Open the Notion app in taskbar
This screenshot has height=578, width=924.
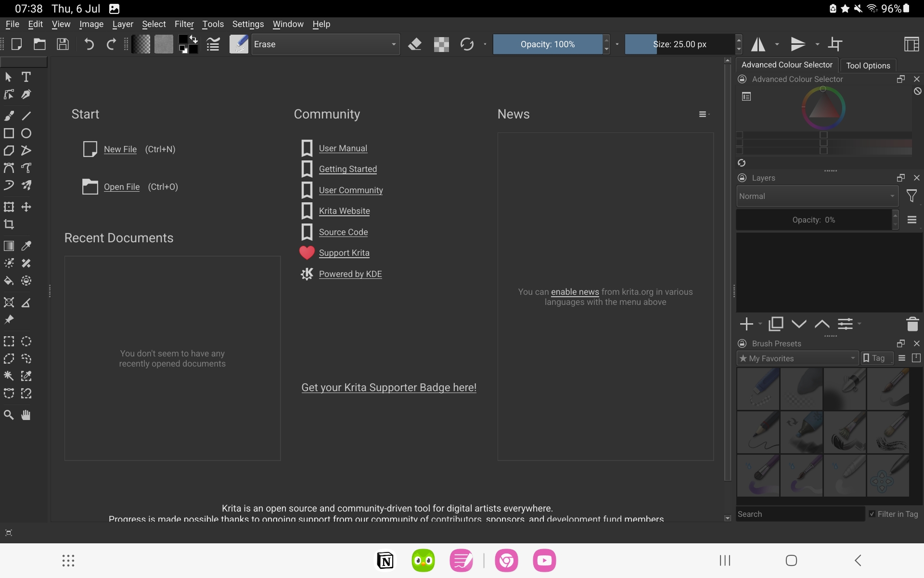385,561
